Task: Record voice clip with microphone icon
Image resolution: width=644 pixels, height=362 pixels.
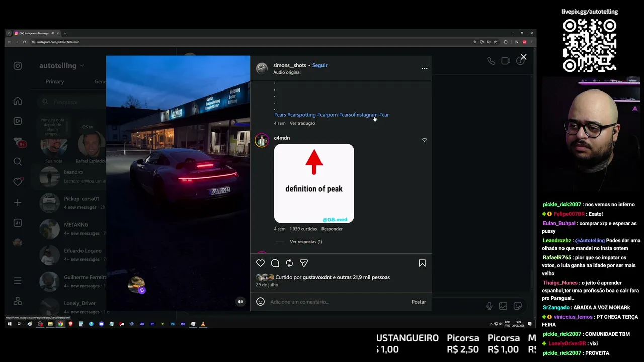Action: click(x=489, y=306)
